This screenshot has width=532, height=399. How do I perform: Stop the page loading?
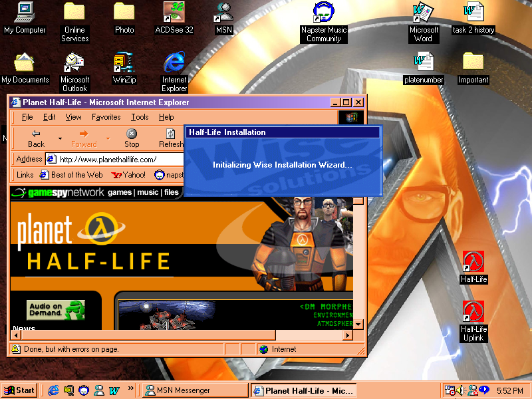tap(132, 139)
